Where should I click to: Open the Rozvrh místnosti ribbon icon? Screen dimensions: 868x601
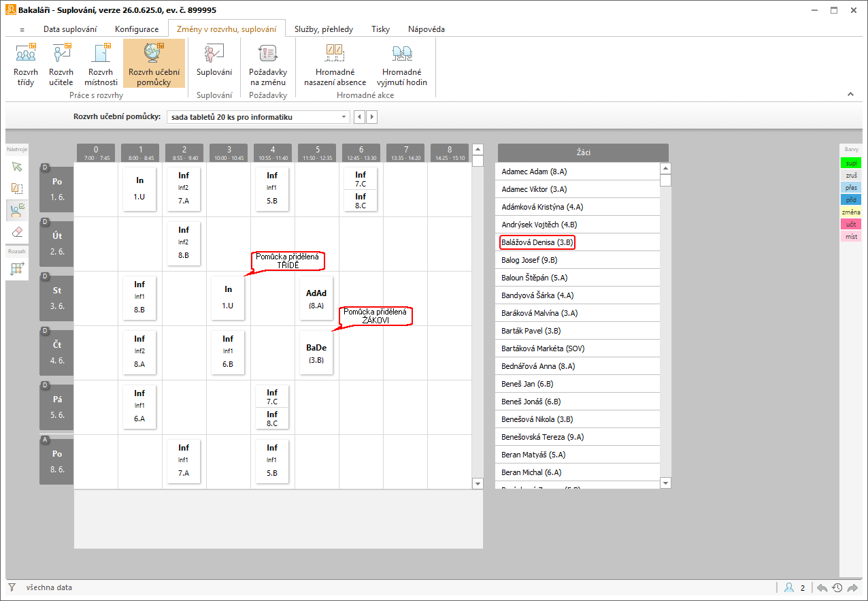tap(101, 63)
